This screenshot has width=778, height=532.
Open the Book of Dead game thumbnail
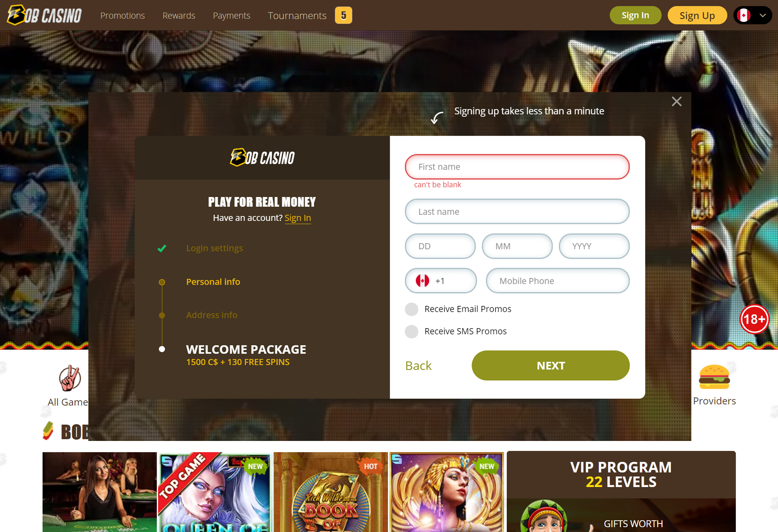click(x=331, y=492)
